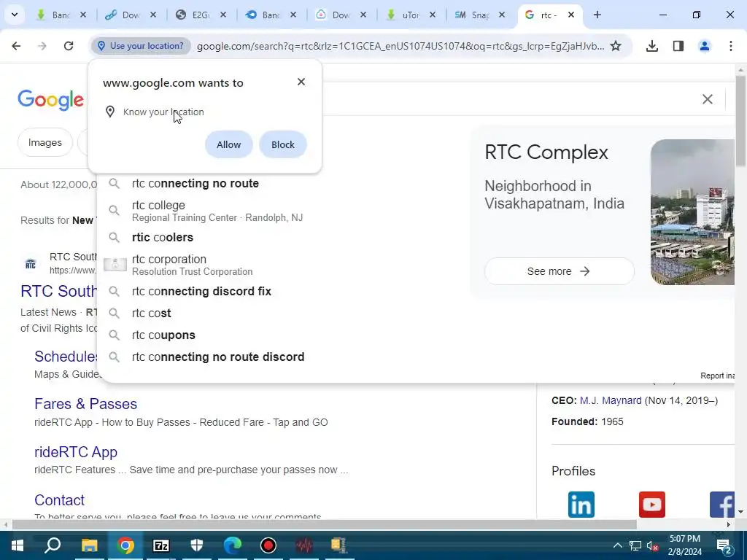
Task: Bookmark this page with the star icon
Action: click(616, 46)
